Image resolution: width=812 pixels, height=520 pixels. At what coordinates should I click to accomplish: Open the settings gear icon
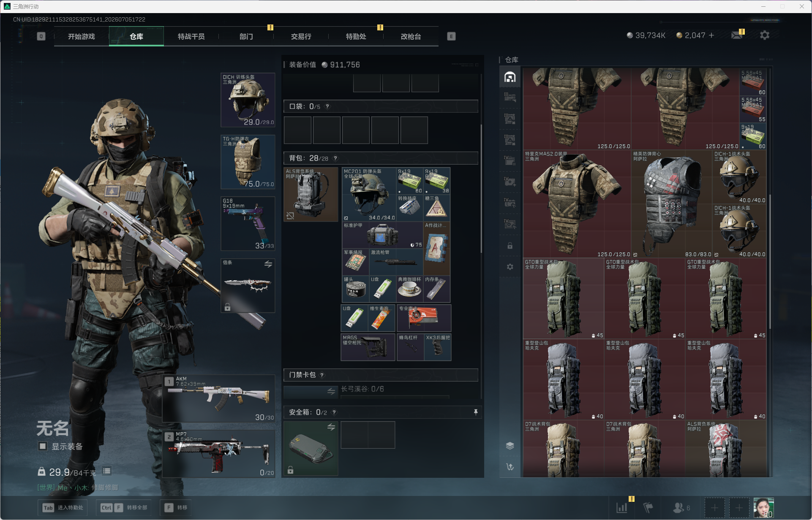[x=764, y=35]
